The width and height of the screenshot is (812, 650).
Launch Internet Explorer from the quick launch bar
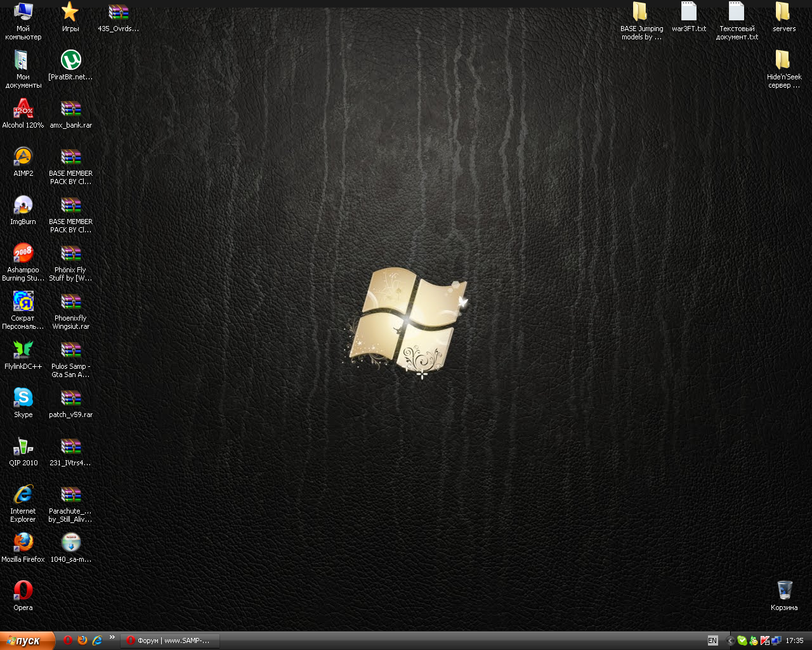[x=97, y=640]
